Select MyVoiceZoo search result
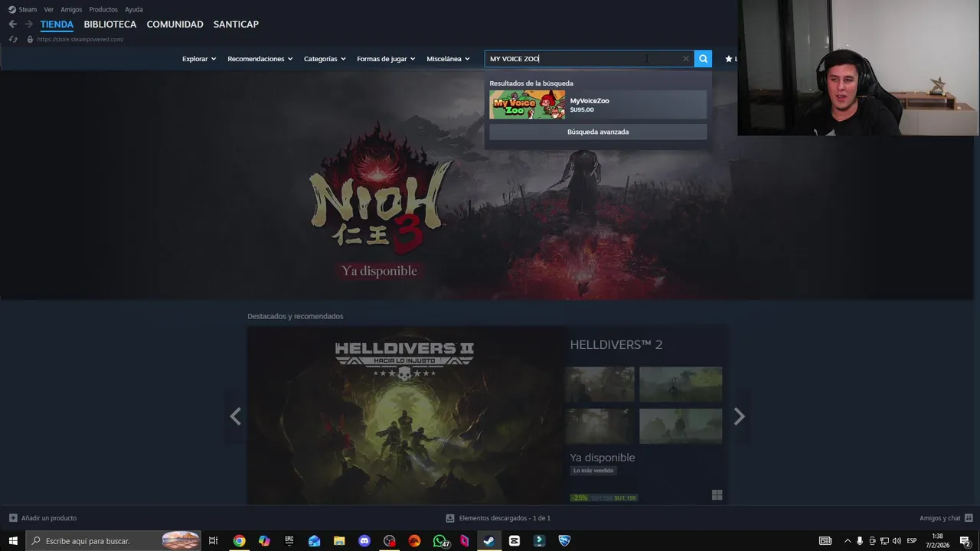 pyautogui.click(x=598, y=105)
